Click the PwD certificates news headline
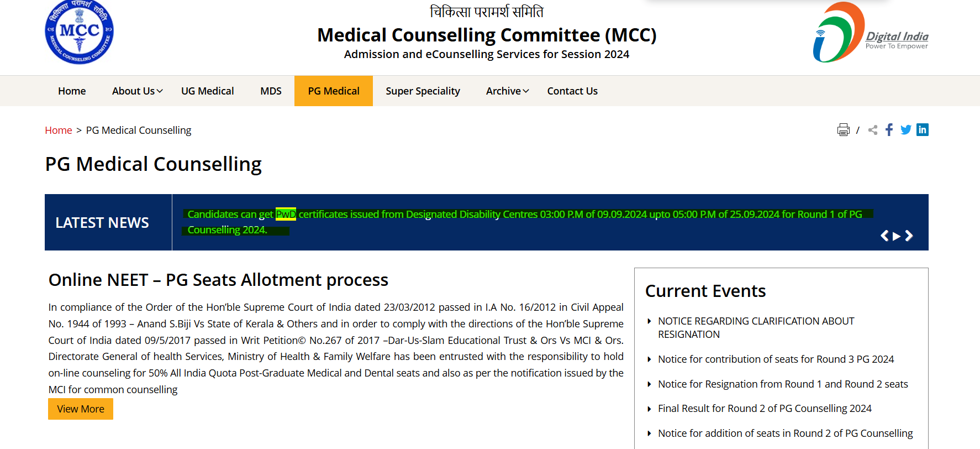980x449 pixels. point(524,215)
